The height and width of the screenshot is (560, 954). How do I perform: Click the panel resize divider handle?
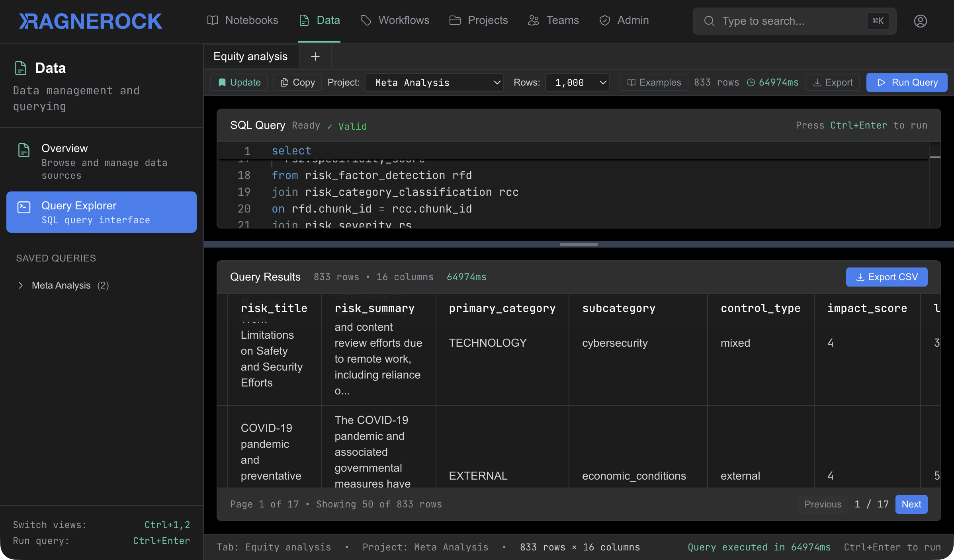[x=578, y=244]
